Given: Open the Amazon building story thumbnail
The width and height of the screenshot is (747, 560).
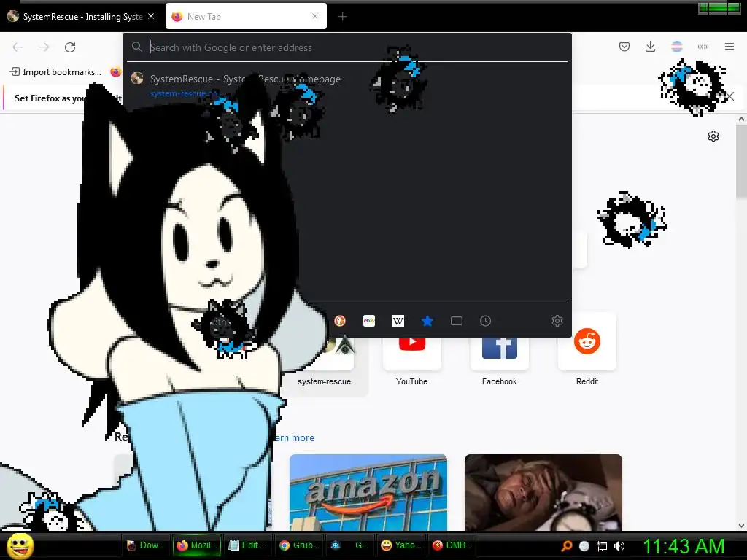Looking at the screenshot, I should (x=368, y=492).
